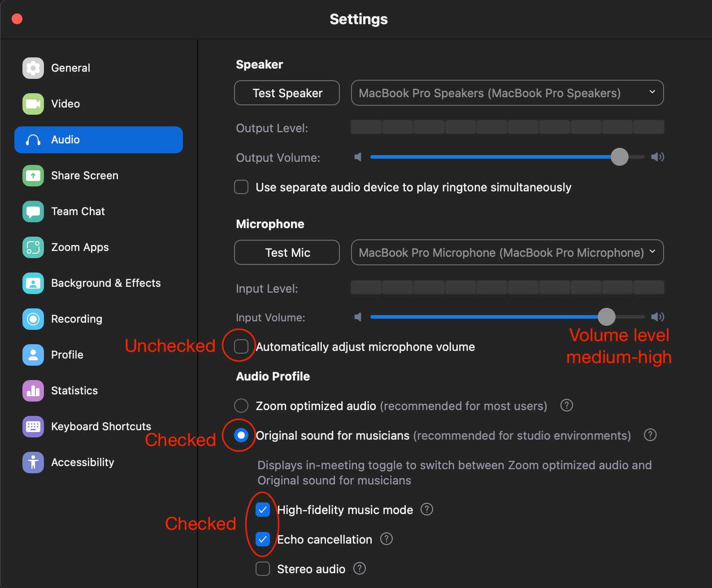This screenshot has width=712, height=588.
Task: Open the microphone device dropdown
Action: (507, 252)
